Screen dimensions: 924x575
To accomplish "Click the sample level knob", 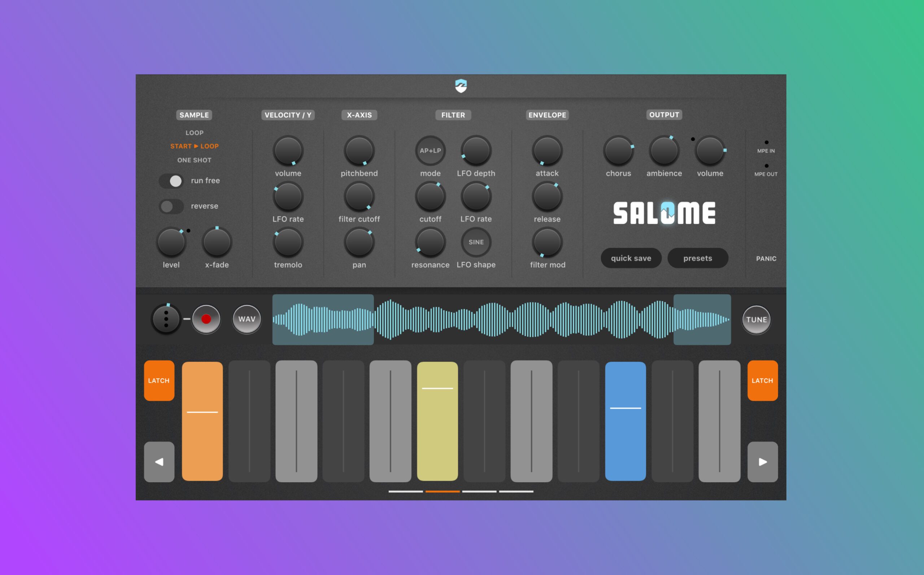I will pos(171,242).
